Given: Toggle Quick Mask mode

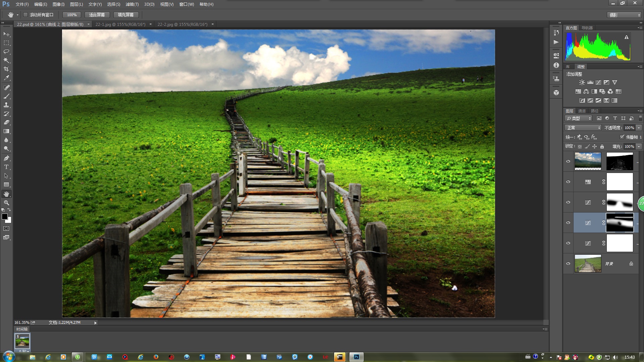Looking at the screenshot, I should pos(6,229).
